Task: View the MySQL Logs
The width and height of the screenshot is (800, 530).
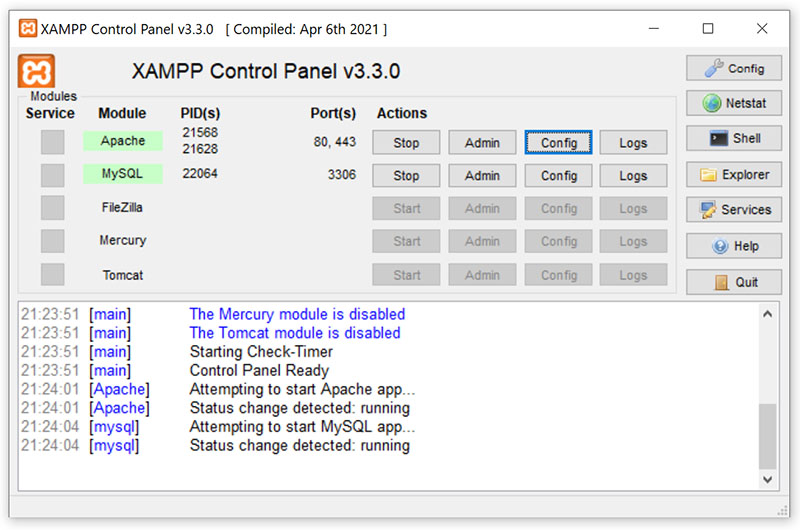Action: point(633,175)
